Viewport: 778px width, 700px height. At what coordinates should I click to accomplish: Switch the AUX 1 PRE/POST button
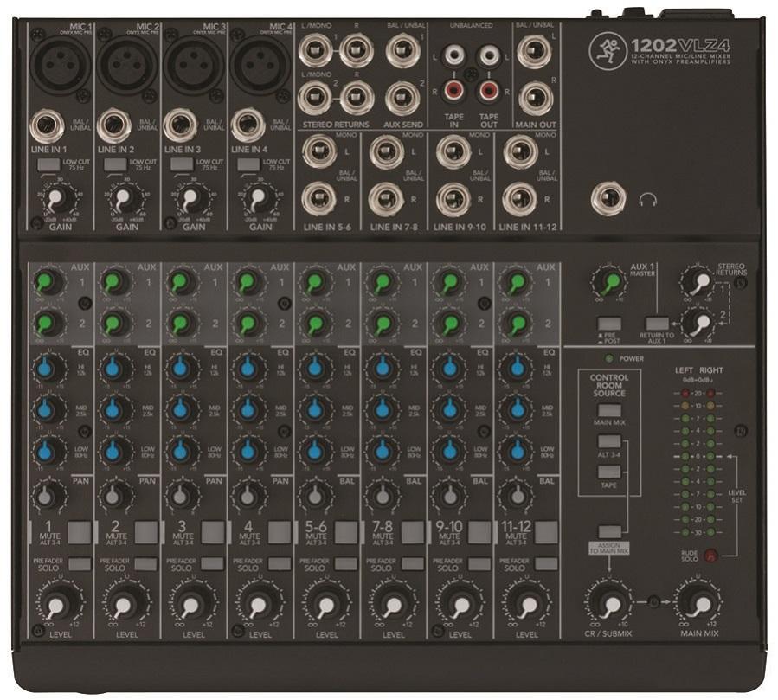[609, 324]
